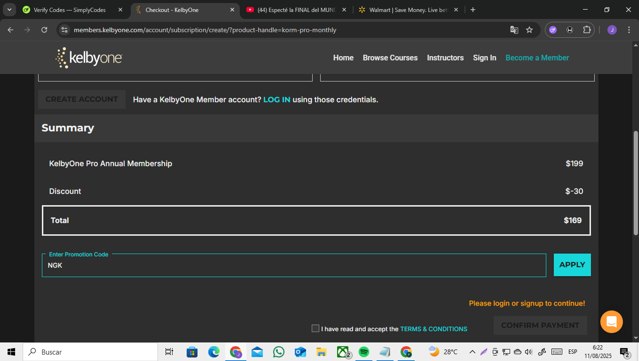Open the notification center icon
Viewport: 639px width, 361px height.
point(625,352)
